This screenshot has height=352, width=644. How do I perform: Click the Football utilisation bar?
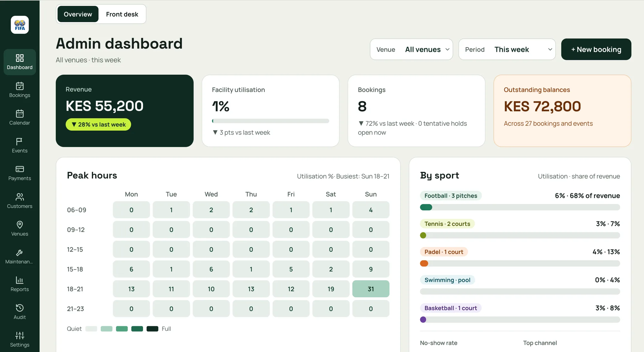click(x=520, y=207)
